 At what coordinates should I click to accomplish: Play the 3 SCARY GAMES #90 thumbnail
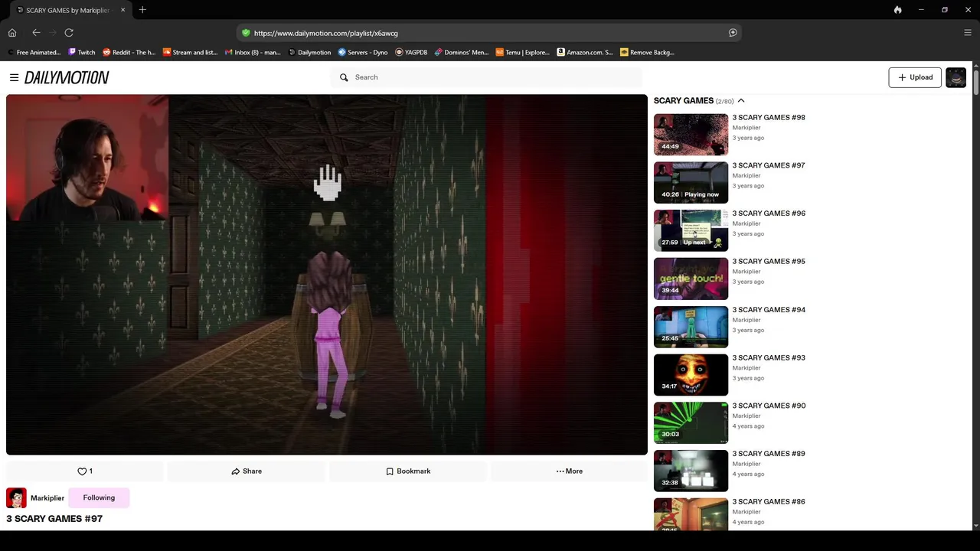(x=691, y=422)
